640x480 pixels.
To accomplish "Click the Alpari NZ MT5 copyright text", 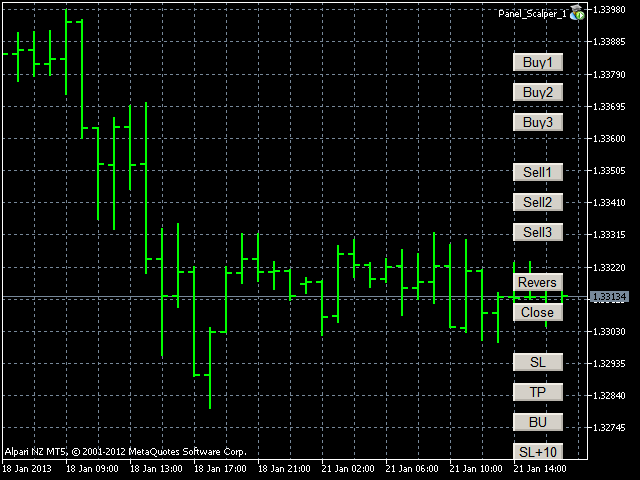I will click(126, 452).
